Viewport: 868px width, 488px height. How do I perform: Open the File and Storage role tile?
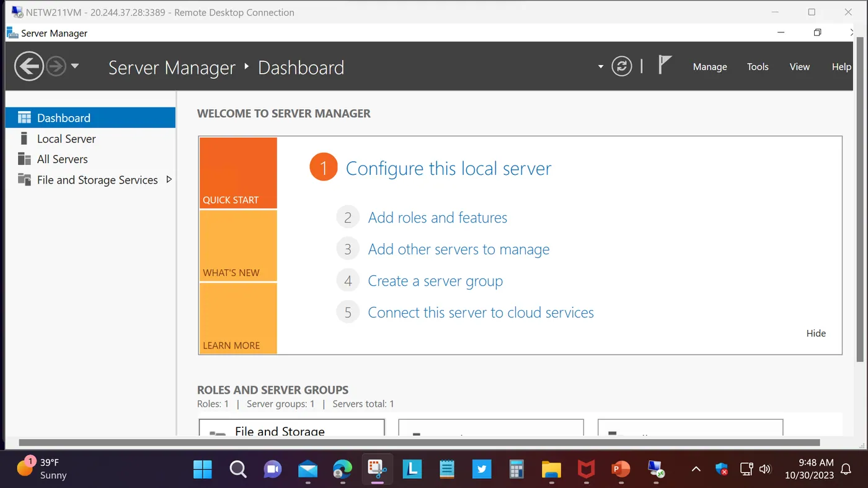[x=291, y=428]
